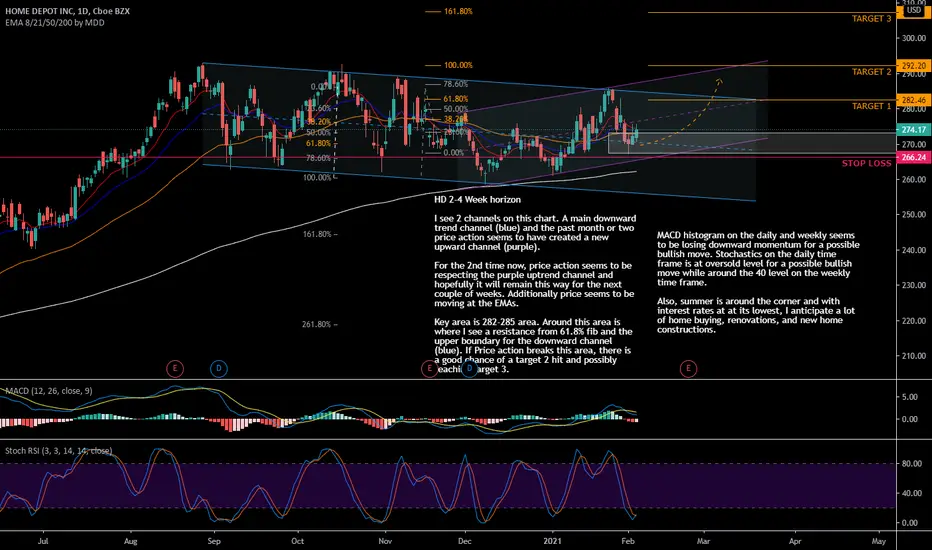The image size is (932, 550).
Task: Select the MACD (12, 26, close, 9) label
Action: [49, 391]
